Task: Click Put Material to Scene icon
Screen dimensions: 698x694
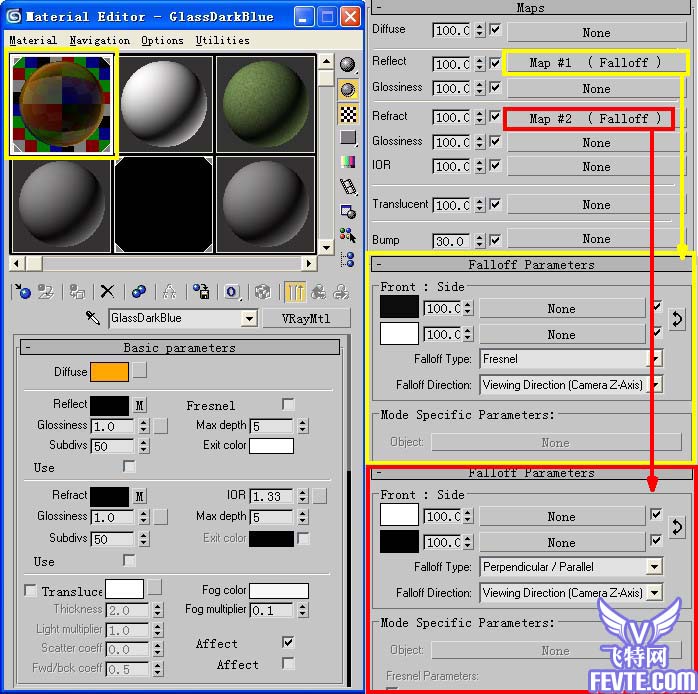Action: 46,292
